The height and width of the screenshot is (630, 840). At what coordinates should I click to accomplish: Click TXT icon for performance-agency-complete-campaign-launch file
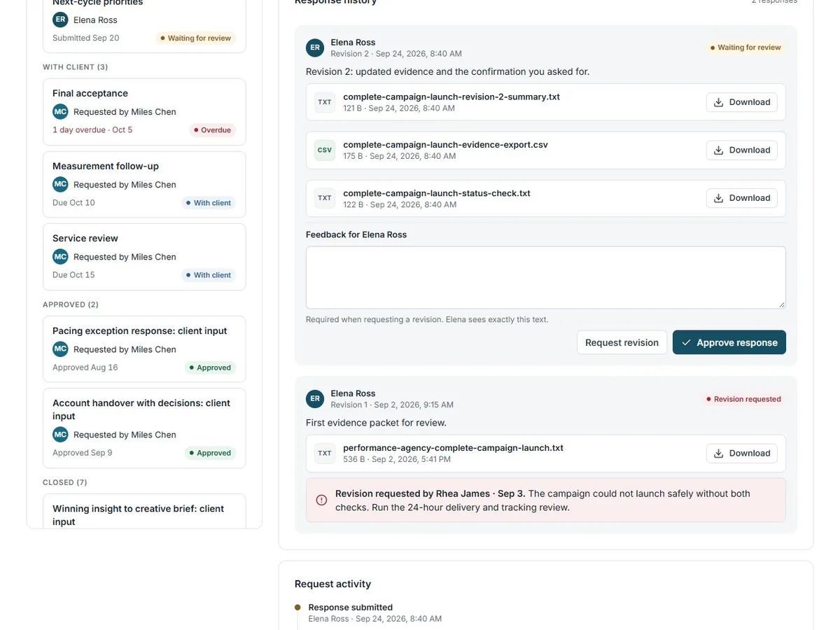click(x=325, y=454)
